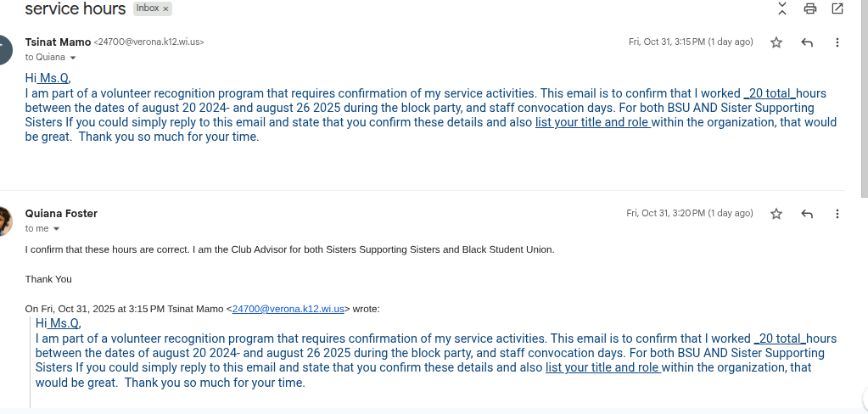Open the conversation in a new window
This screenshot has height=414, width=868.
tap(837, 9)
